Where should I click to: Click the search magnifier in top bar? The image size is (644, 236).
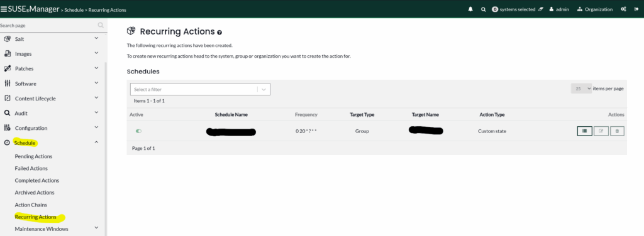coord(484,9)
